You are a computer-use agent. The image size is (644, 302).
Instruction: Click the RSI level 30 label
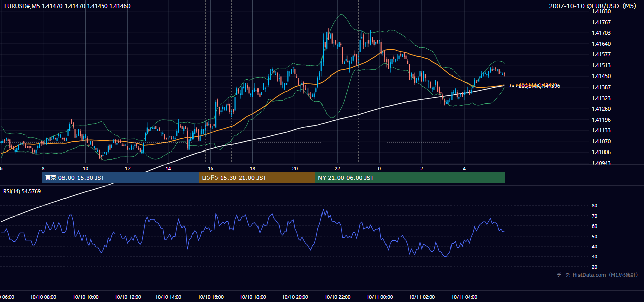pyautogui.click(x=594, y=257)
